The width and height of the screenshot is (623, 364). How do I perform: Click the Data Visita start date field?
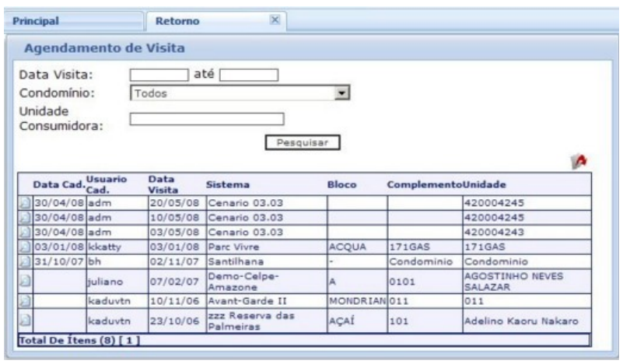tap(159, 75)
